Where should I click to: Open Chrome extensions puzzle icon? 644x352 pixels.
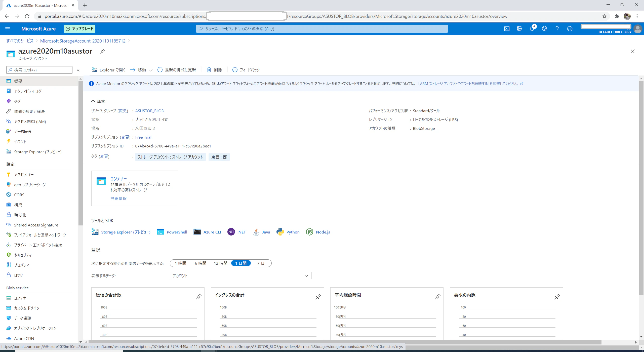[617, 16]
